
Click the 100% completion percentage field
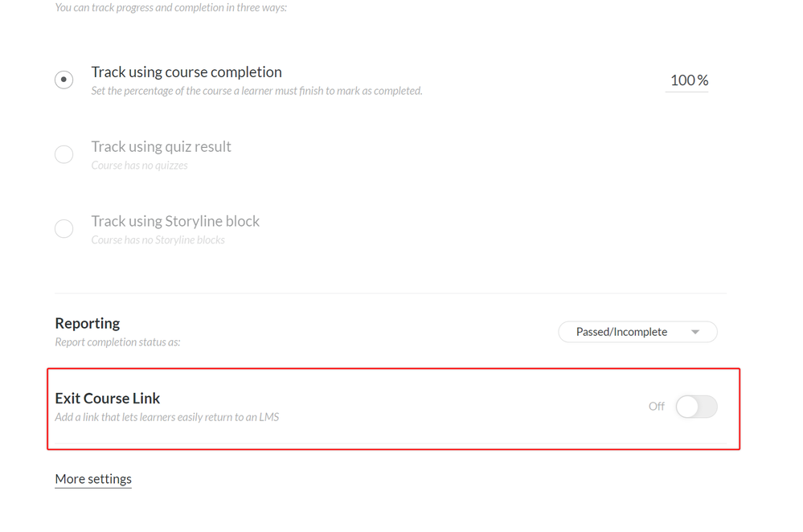point(688,80)
